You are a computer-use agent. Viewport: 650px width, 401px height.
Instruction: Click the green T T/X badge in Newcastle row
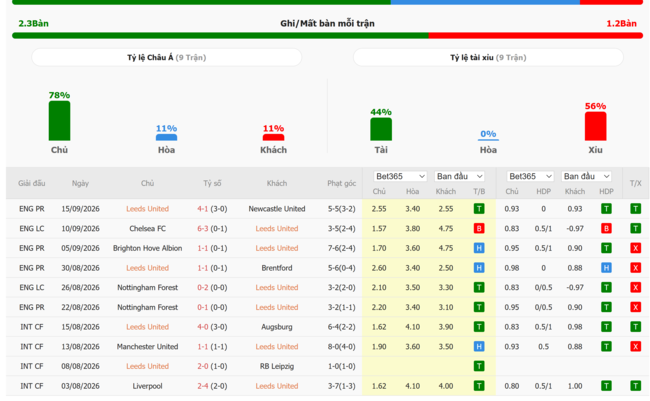[x=635, y=209]
